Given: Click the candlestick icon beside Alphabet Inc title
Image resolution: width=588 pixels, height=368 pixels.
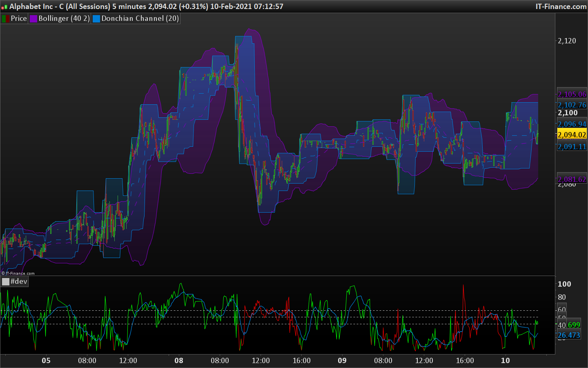Looking at the screenshot, I should pos(4,7).
